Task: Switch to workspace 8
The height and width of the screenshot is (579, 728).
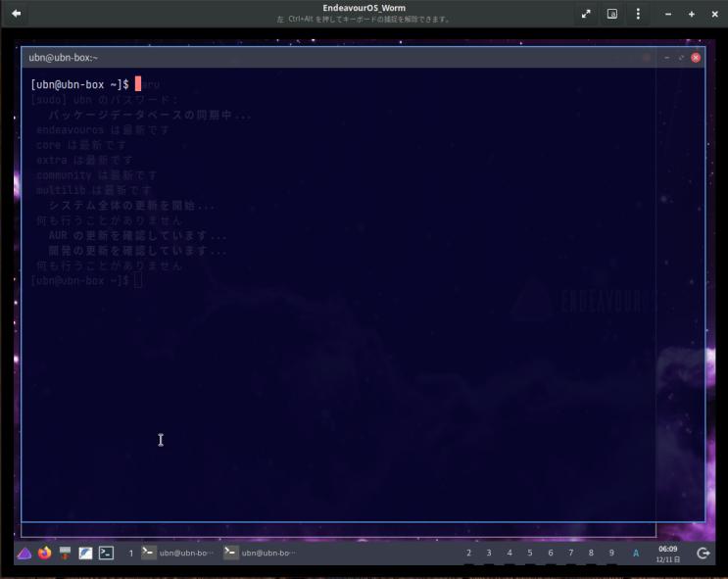Action: [591, 553]
